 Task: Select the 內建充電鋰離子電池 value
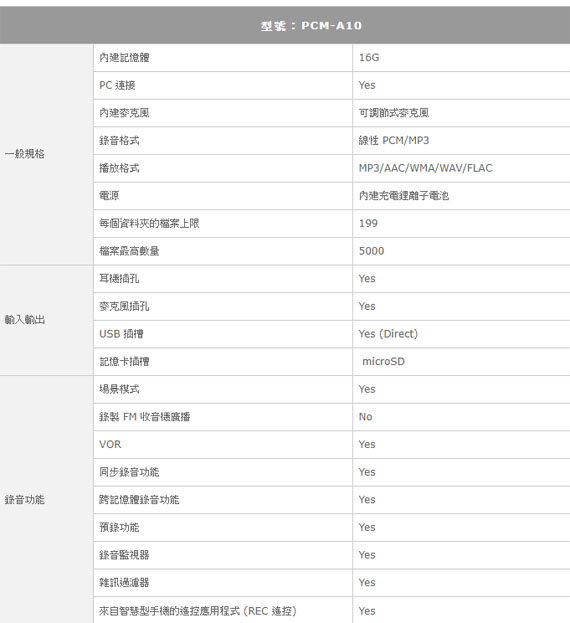coord(404,195)
